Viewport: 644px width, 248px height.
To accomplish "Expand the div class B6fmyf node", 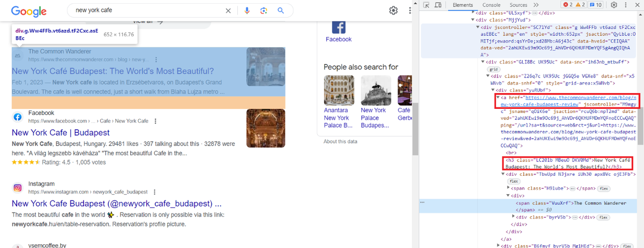I will (498, 245).
